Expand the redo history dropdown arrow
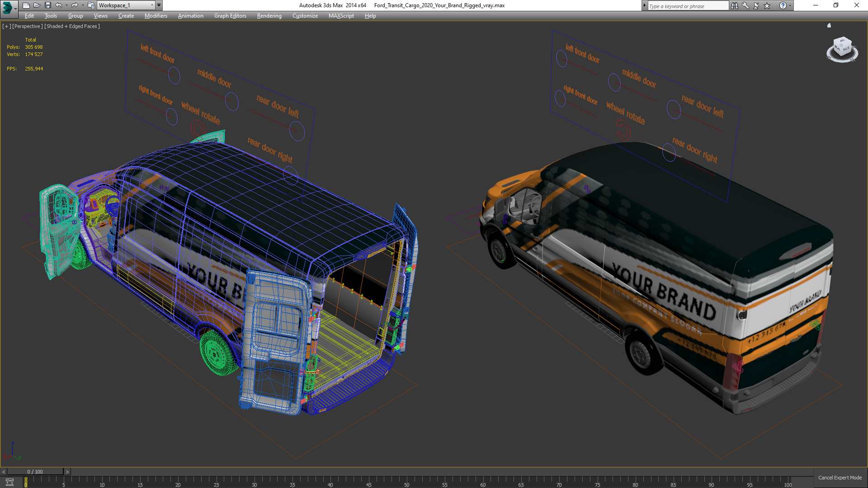 pyautogui.click(x=82, y=5)
